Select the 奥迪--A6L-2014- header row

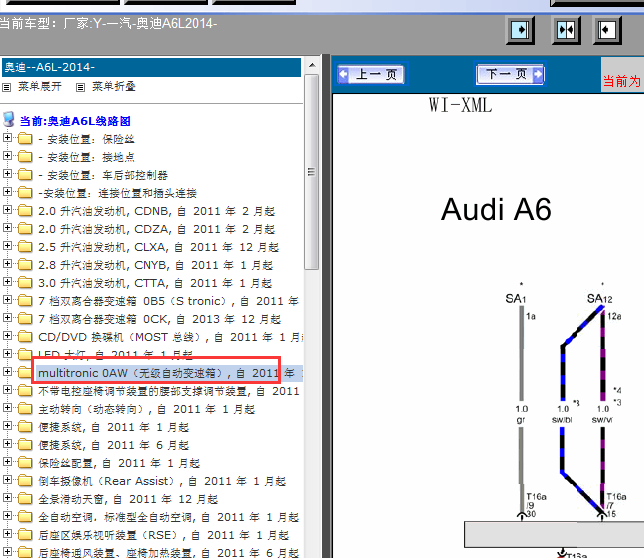point(152,67)
